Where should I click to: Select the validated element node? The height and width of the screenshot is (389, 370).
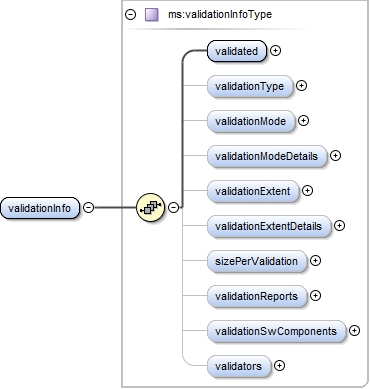pyautogui.click(x=237, y=51)
